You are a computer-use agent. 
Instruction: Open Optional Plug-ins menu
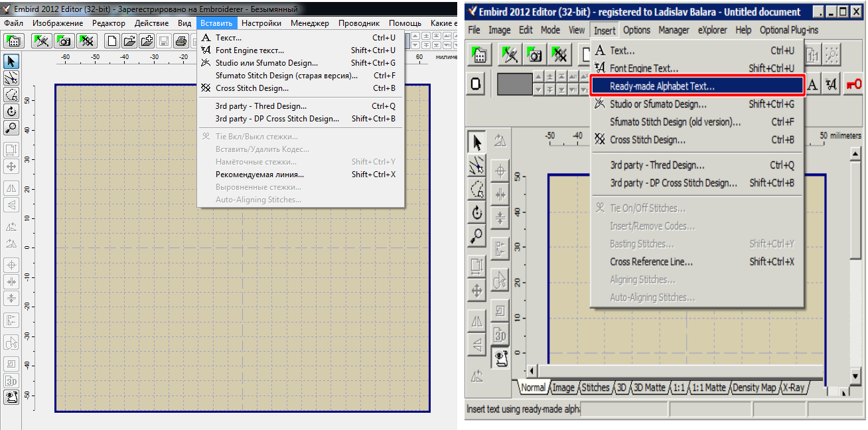coord(789,30)
